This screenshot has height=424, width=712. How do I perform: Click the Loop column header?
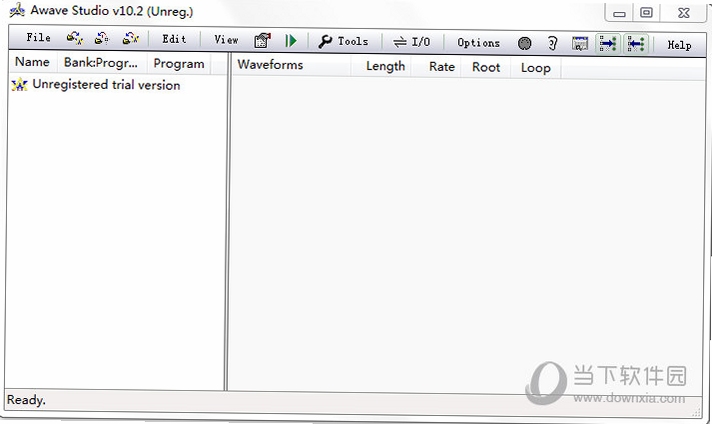click(x=535, y=68)
